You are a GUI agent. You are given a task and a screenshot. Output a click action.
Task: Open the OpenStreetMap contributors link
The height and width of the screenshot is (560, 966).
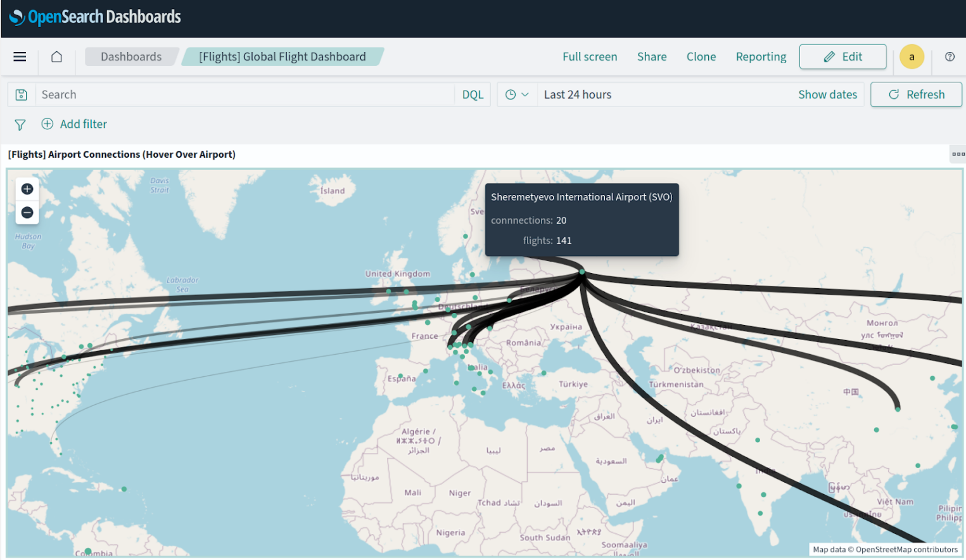click(906, 549)
